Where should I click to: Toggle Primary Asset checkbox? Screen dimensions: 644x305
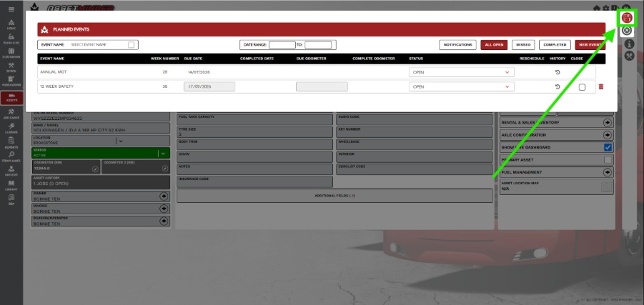point(608,160)
